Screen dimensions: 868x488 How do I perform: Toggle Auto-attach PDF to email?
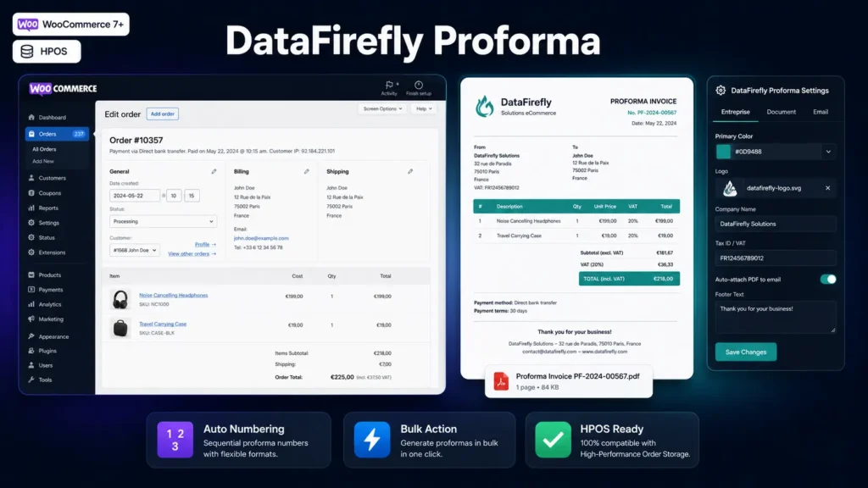(828, 280)
